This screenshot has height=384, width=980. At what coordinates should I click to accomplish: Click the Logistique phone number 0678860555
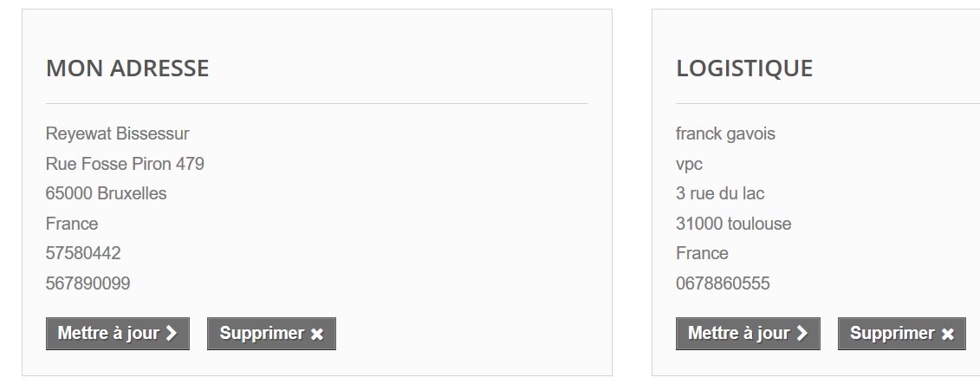point(722,283)
